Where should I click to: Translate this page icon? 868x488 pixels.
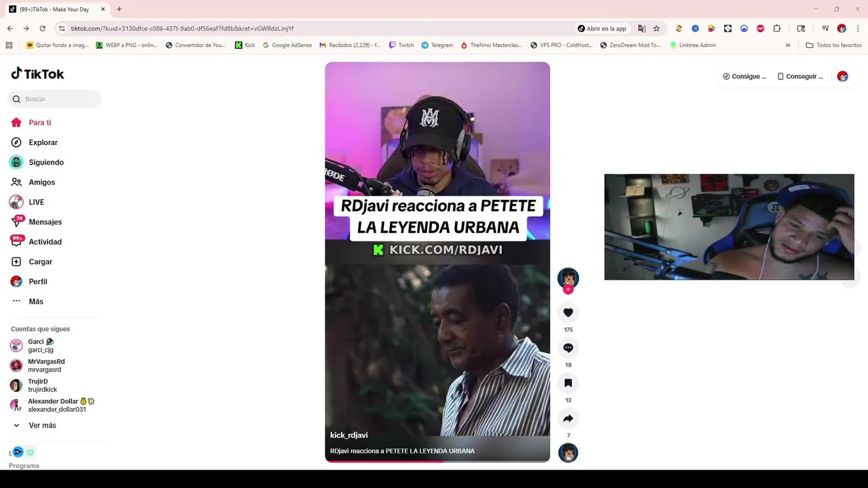click(x=642, y=28)
